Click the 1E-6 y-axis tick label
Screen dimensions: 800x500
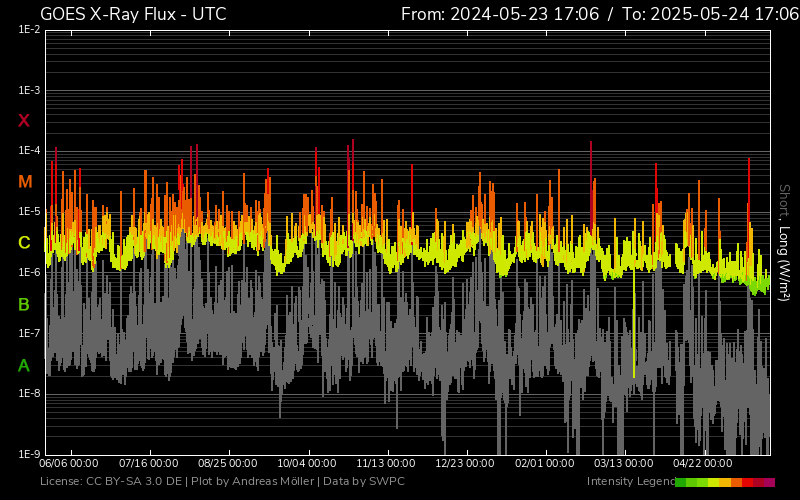pos(29,272)
